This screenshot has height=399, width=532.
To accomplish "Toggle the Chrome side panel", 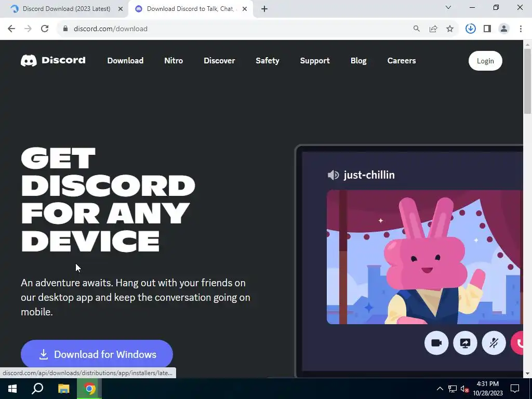I will 487,29.
